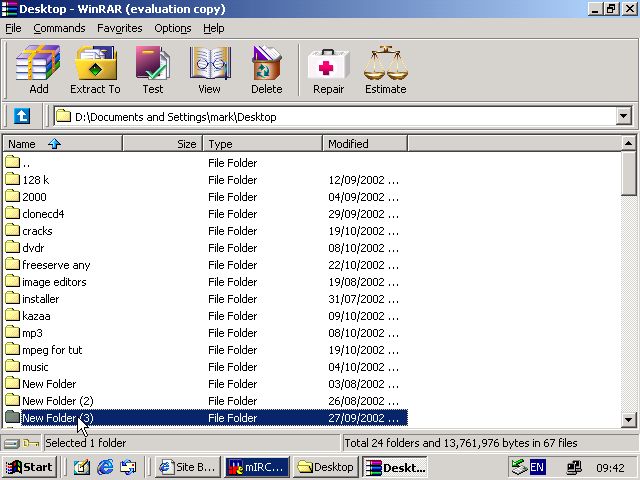Click the Delete toolbar icon
The height and width of the screenshot is (480, 640).
pos(267,63)
